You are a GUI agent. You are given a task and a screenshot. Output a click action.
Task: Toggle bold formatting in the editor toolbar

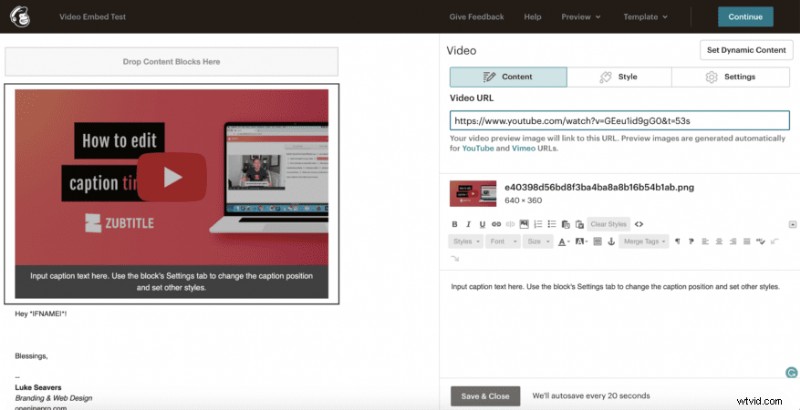pos(455,224)
